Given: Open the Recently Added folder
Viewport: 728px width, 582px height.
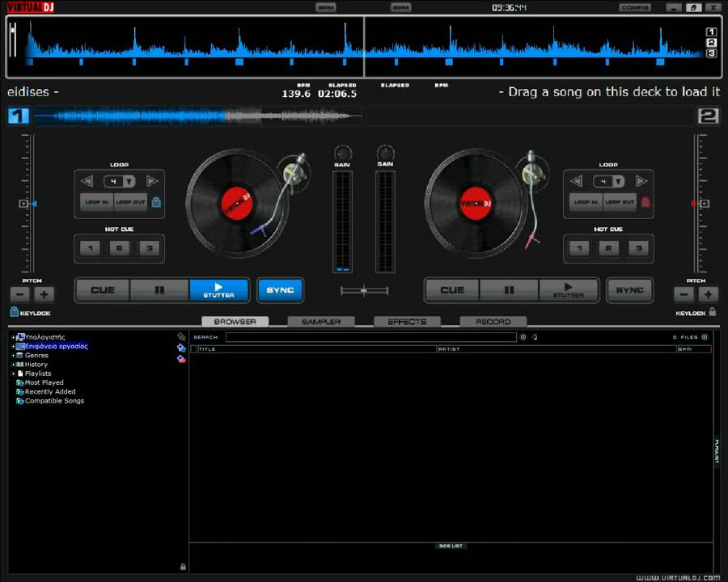Looking at the screenshot, I should pos(50,392).
